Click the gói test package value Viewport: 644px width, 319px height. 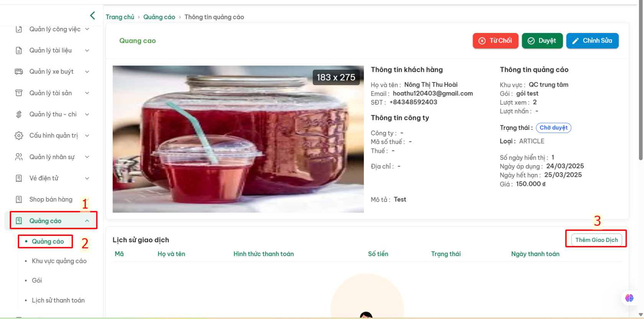click(527, 94)
